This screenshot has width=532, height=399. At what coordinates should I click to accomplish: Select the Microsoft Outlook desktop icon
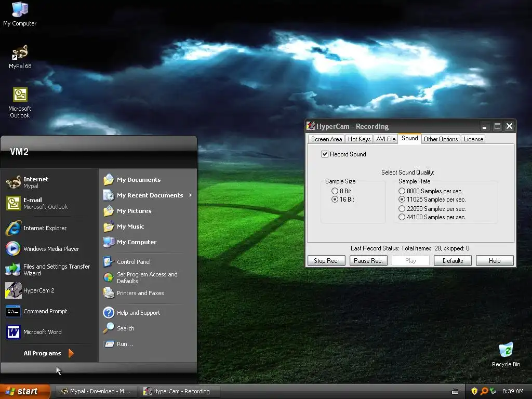[x=20, y=103]
